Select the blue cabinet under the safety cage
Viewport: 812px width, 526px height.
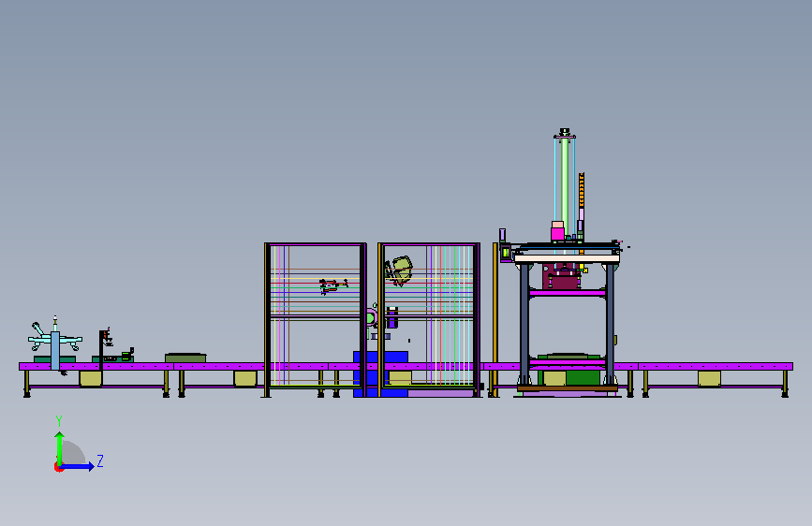(x=380, y=374)
